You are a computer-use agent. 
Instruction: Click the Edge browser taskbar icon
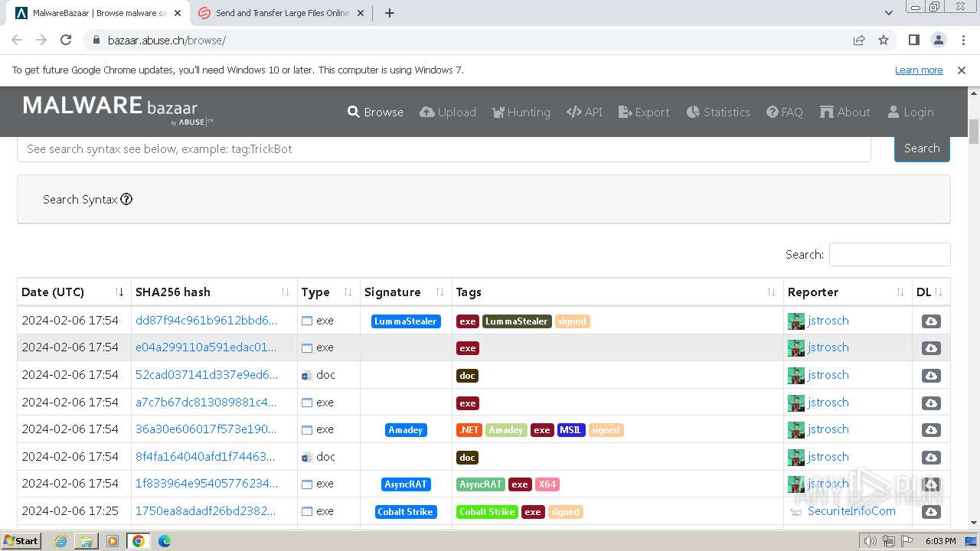click(x=164, y=541)
